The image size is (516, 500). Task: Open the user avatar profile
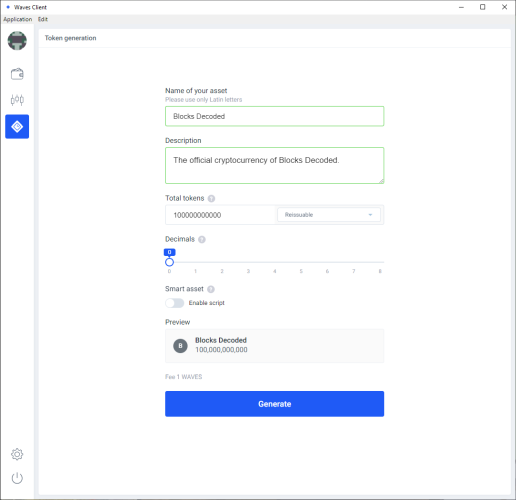(17, 41)
